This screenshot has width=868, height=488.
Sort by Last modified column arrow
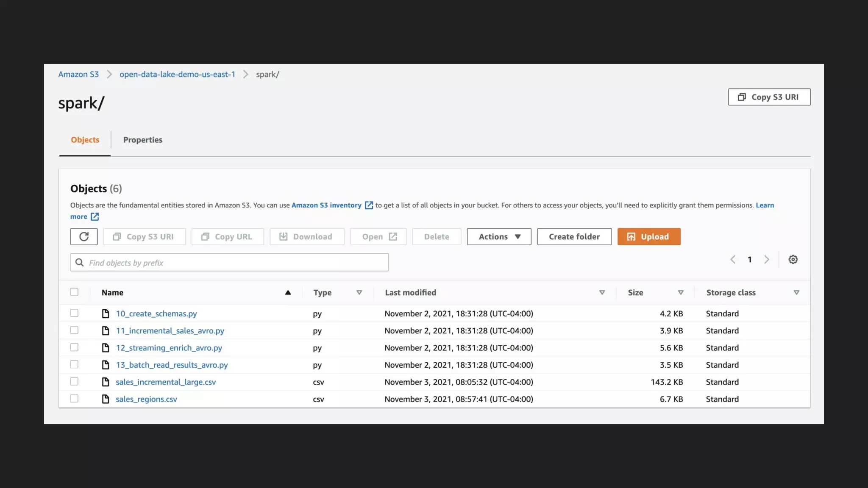(x=602, y=292)
